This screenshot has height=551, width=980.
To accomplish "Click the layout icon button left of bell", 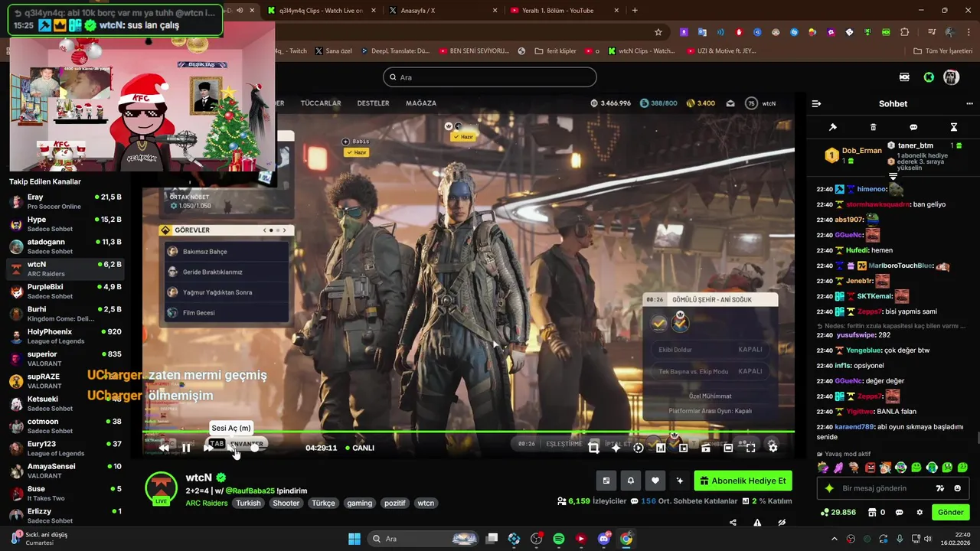I will click(606, 481).
